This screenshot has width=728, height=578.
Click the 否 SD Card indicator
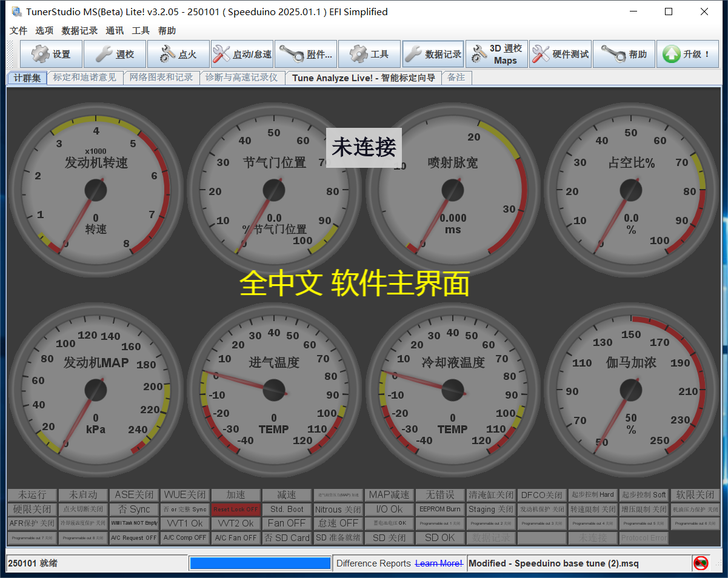[287, 538]
